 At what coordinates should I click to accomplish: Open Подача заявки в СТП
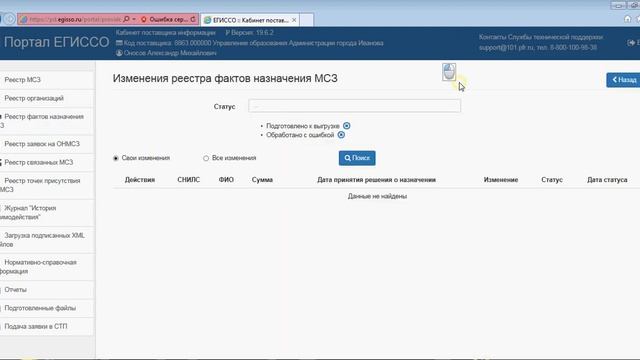(47, 327)
